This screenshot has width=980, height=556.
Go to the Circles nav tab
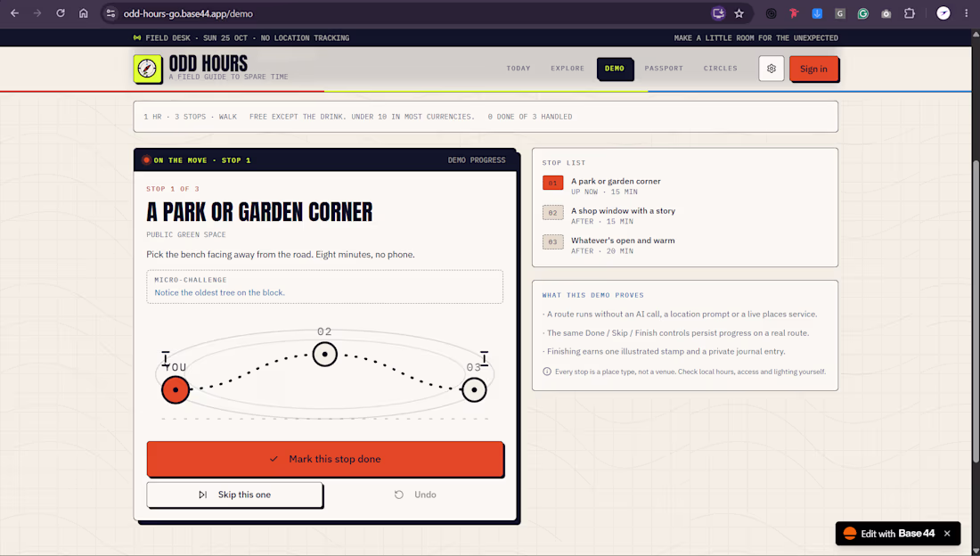720,69
